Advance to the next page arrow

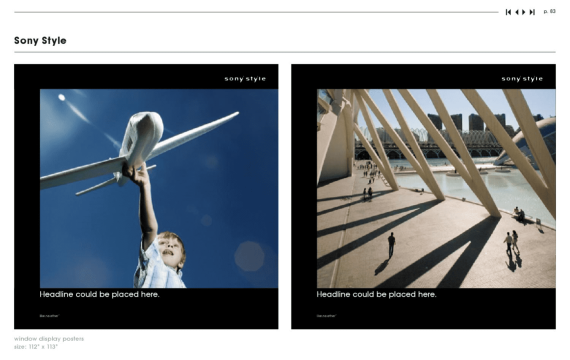(x=523, y=12)
